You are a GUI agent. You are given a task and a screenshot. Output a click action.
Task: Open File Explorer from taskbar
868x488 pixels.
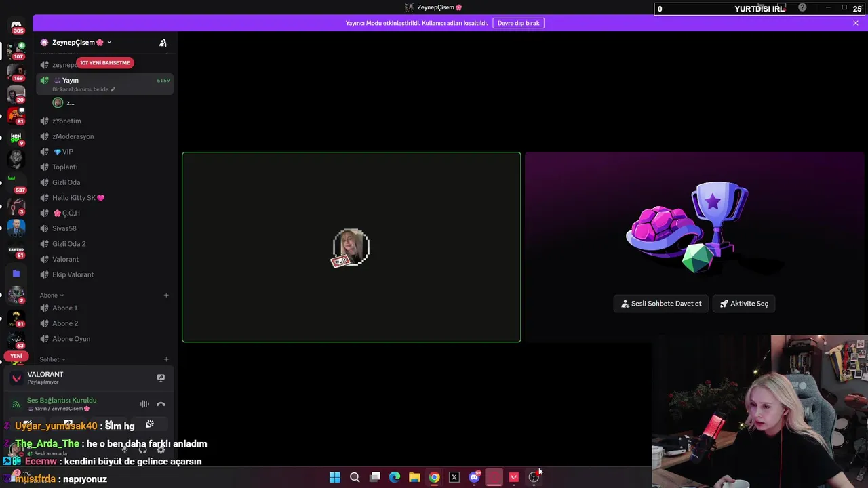(x=414, y=477)
